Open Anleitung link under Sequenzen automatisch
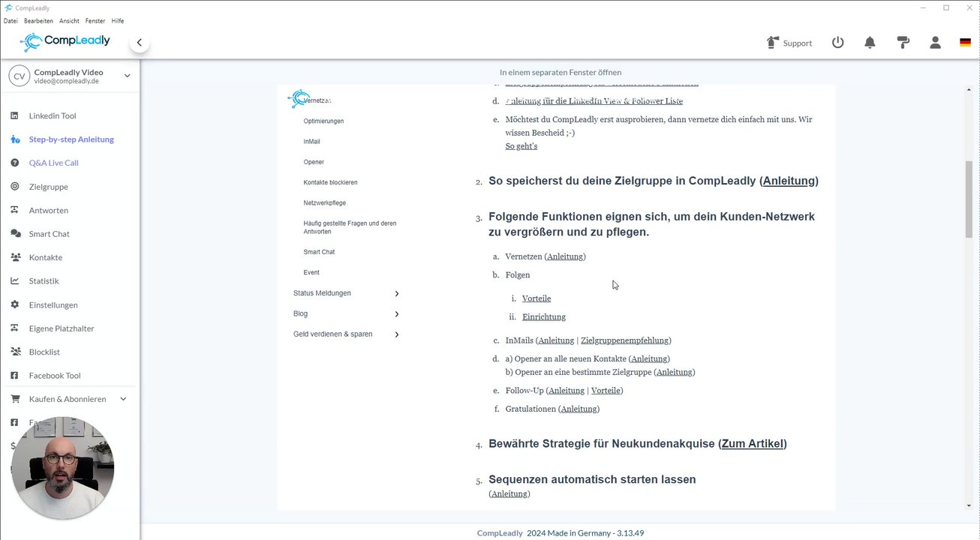Image resolution: width=980 pixels, height=540 pixels. (510, 493)
